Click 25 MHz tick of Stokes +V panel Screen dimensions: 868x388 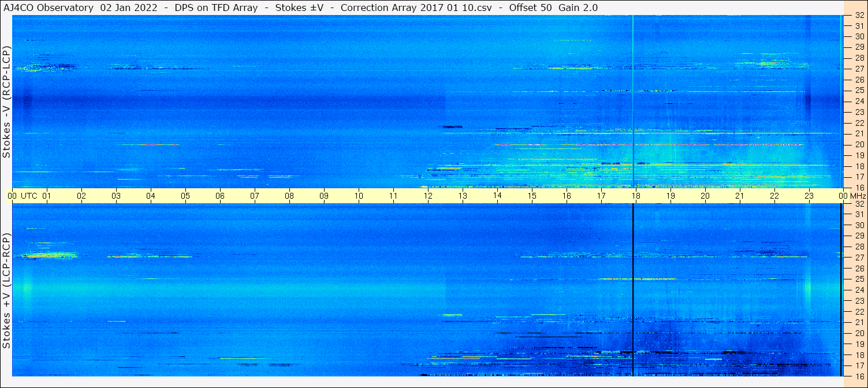point(859,279)
